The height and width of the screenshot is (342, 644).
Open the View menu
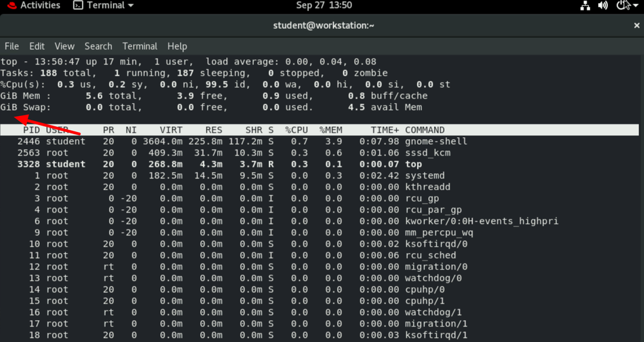64,46
